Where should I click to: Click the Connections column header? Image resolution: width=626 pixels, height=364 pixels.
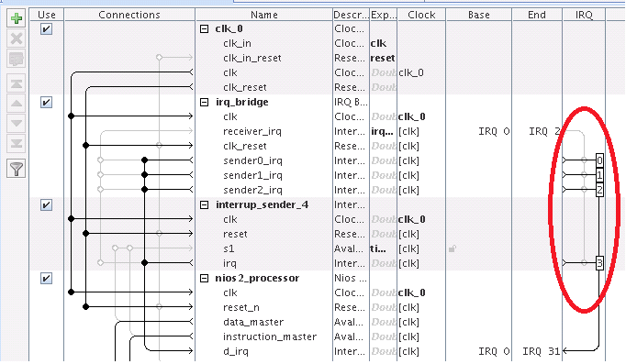(129, 15)
